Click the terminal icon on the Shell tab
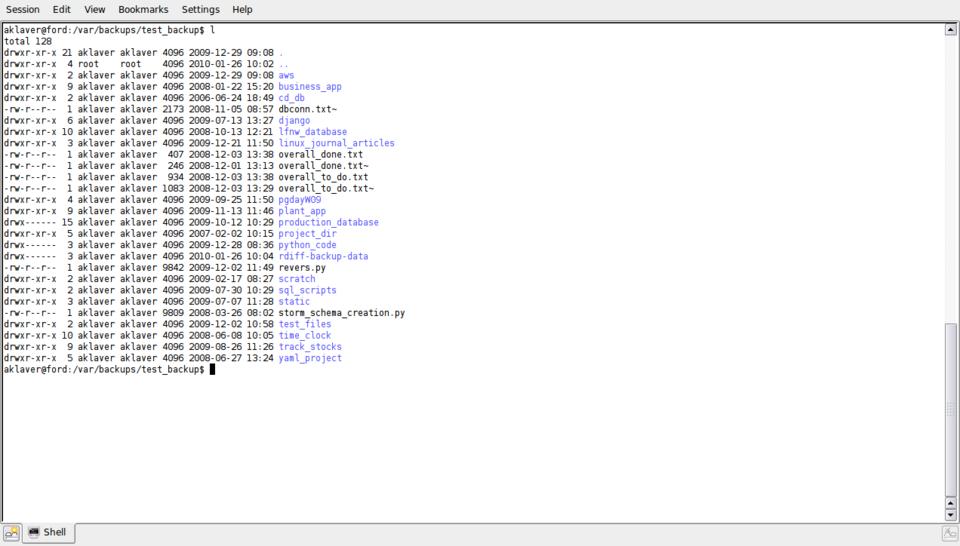This screenshot has width=960, height=546. point(33,533)
